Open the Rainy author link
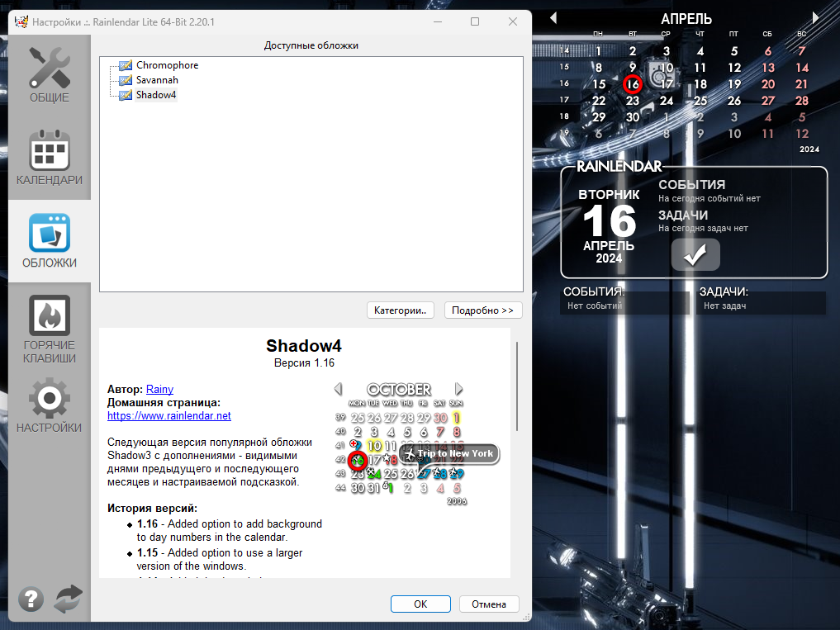This screenshot has width=840, height=630. click(x=159, y=390)
